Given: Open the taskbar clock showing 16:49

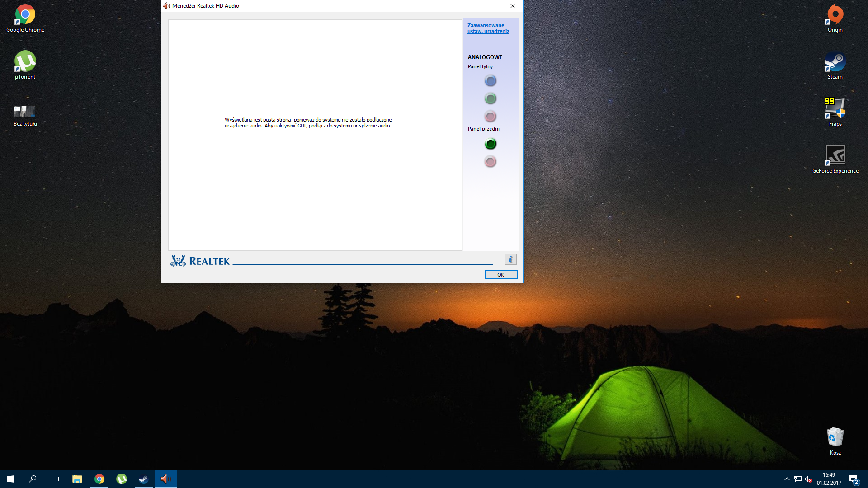Looking at the screenshot, I should pos(829,479).
